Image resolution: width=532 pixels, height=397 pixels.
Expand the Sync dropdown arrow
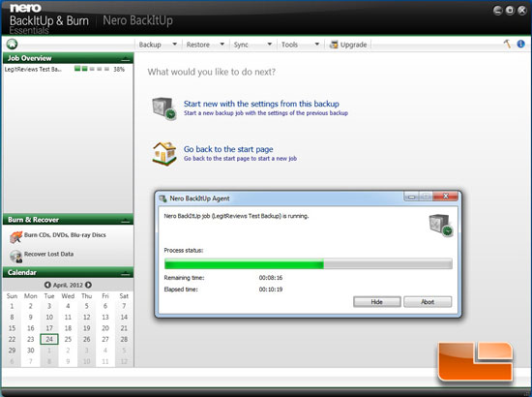[x=270, y=45]
